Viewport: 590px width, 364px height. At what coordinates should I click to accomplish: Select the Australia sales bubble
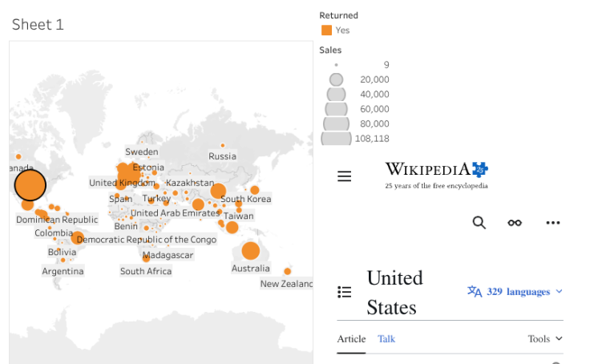(x=250, y=251)
